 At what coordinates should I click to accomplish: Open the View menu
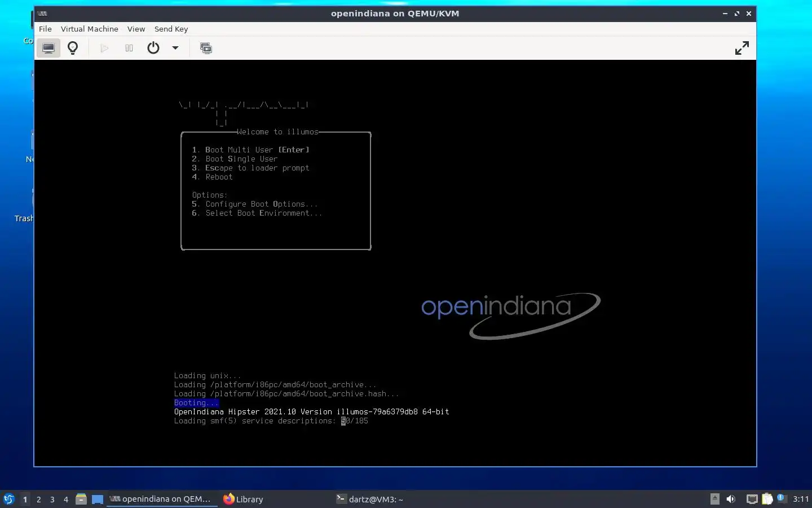coord(136,29)
